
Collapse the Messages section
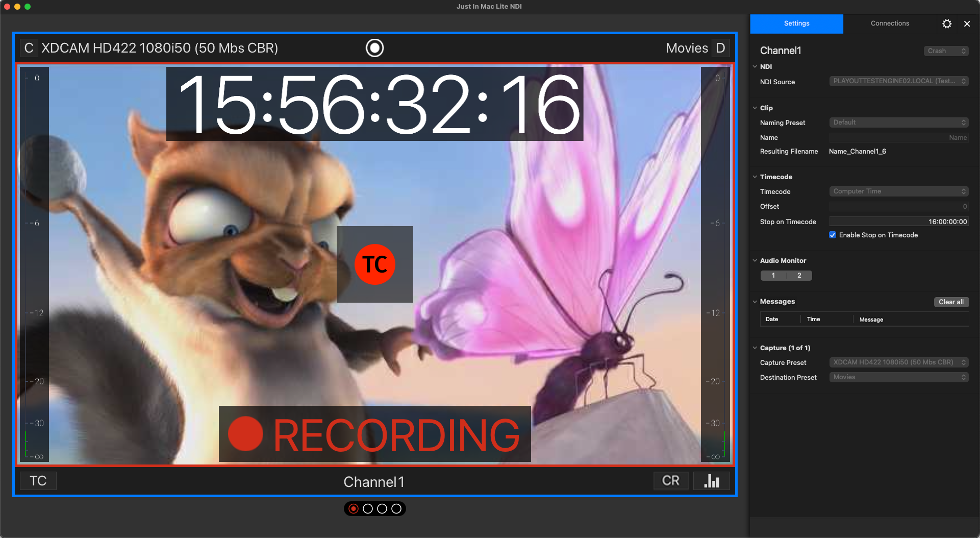pos(755,302)
